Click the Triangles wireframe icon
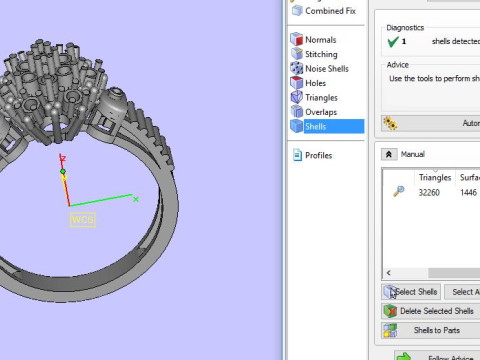480x360 pixels. [x=296, y=97]
